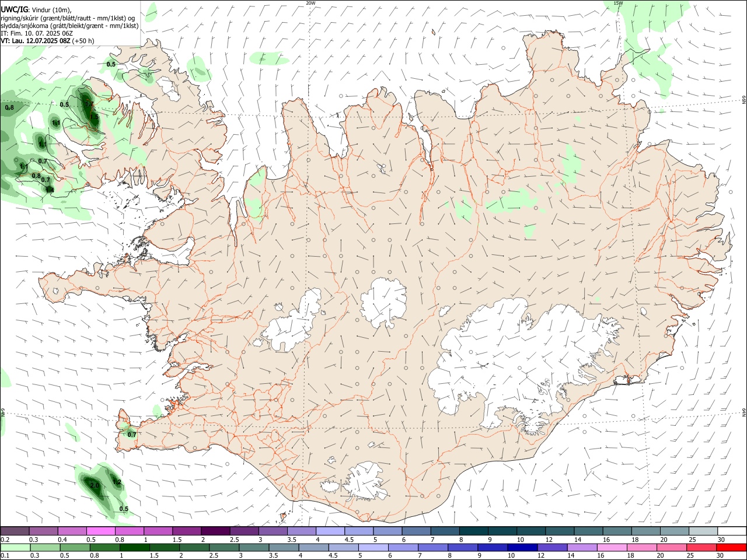Image resolution: width=747 pixels, height=560 pixels.
Task: Click the crimson swatch labeled 25 in lower legend
Action: coord(701,547)
